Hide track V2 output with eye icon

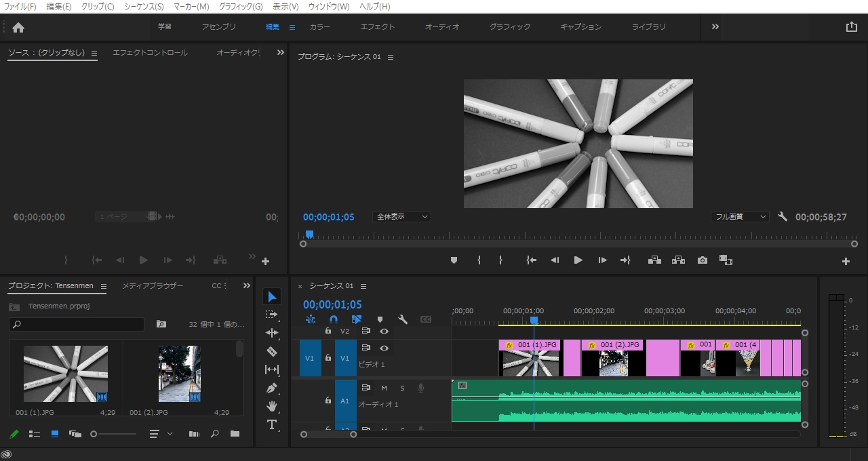pos(384,331)
